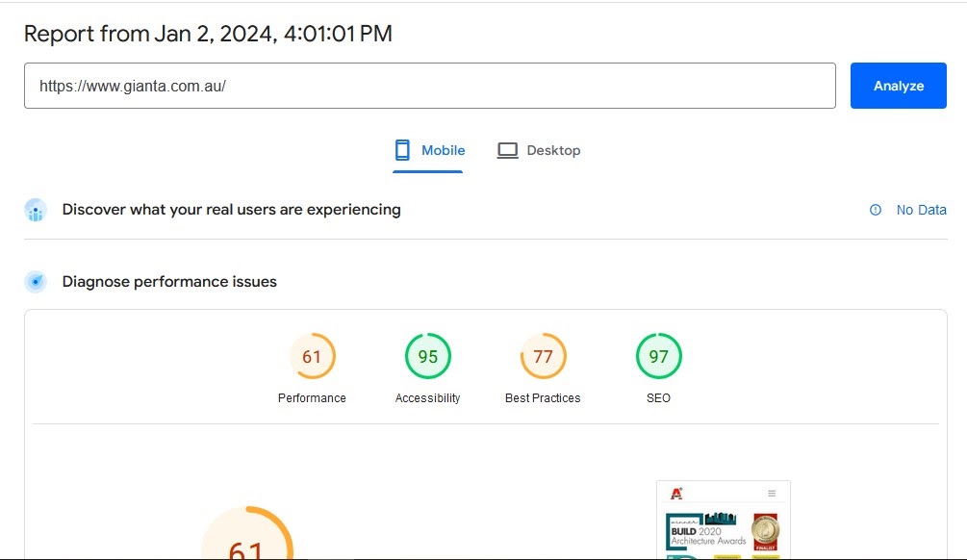The height and width of the screenshot is (560, 967).
Task: Click the hamburger menu icon in site thumbnail
Action: coord(772,494)
